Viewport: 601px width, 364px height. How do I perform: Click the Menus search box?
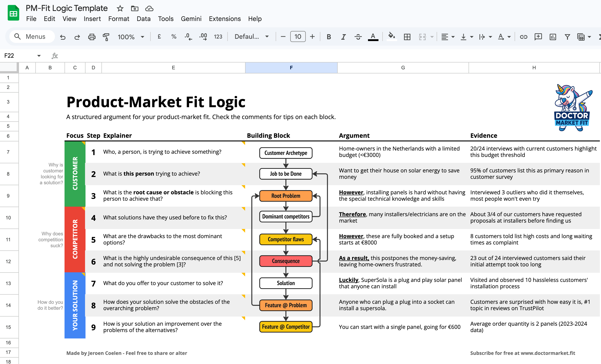coord(32,36)
